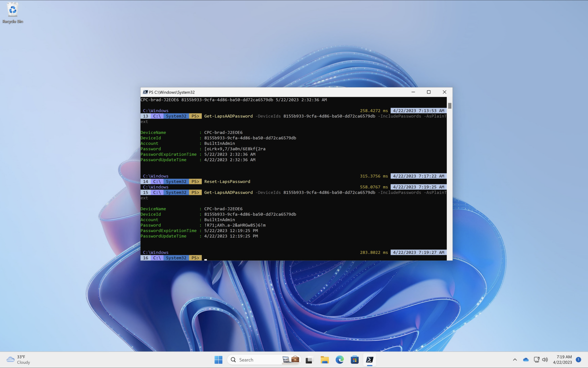Open the Recycle Bin desktop icon
The width and height of the screenshot is (588, 368).
click(x=13, y=13)
